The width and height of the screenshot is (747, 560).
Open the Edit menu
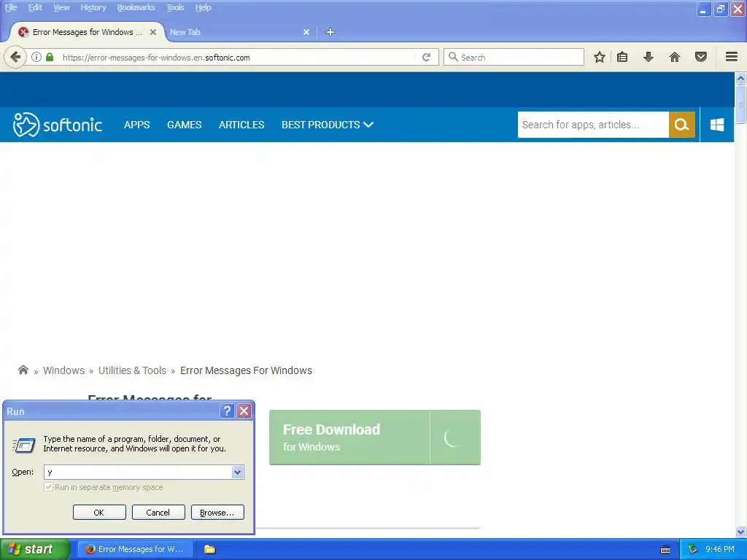coord(35,7)
